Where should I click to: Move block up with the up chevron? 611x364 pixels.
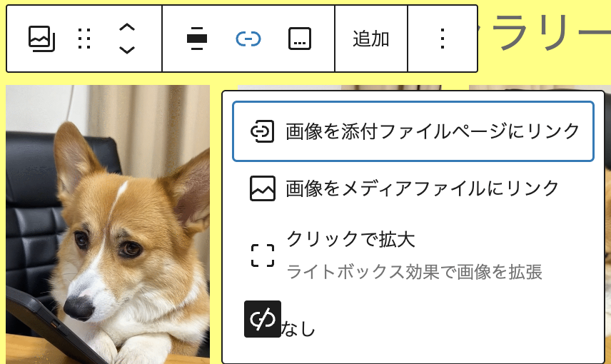point(126,28)
